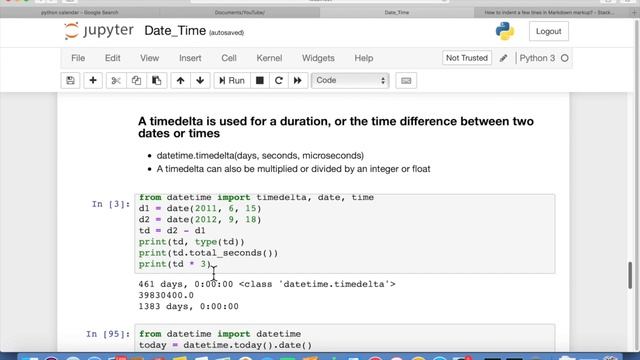Open the File menu

click(x=78, y=58)
